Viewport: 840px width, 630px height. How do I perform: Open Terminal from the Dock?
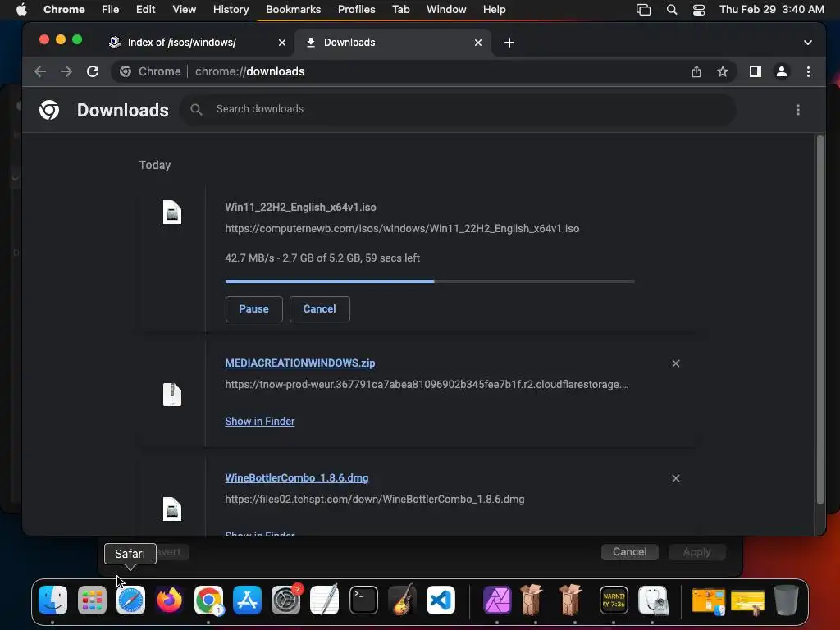coord(363,600)
